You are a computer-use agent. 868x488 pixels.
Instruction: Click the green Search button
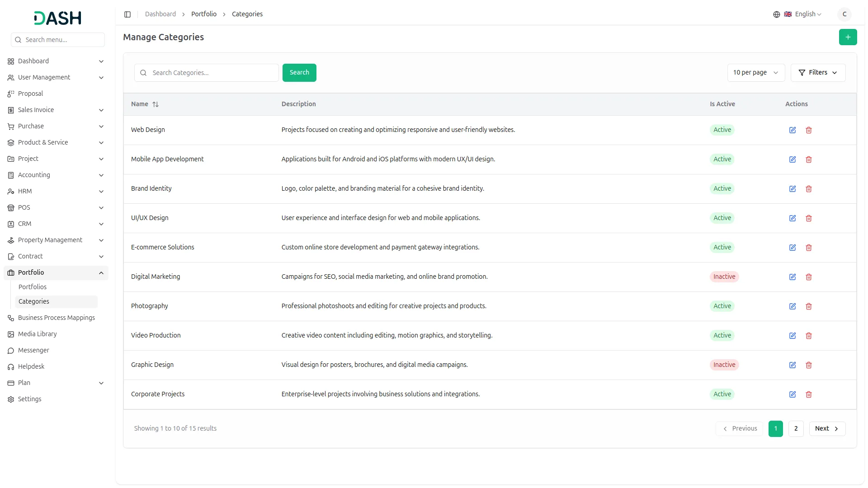coord(299,73)
